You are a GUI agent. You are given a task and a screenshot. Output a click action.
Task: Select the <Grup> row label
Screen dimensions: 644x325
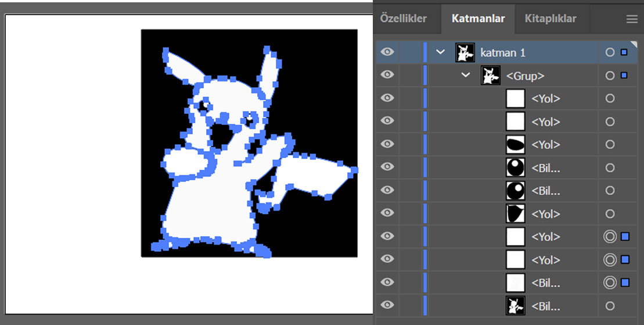(526, 76)
